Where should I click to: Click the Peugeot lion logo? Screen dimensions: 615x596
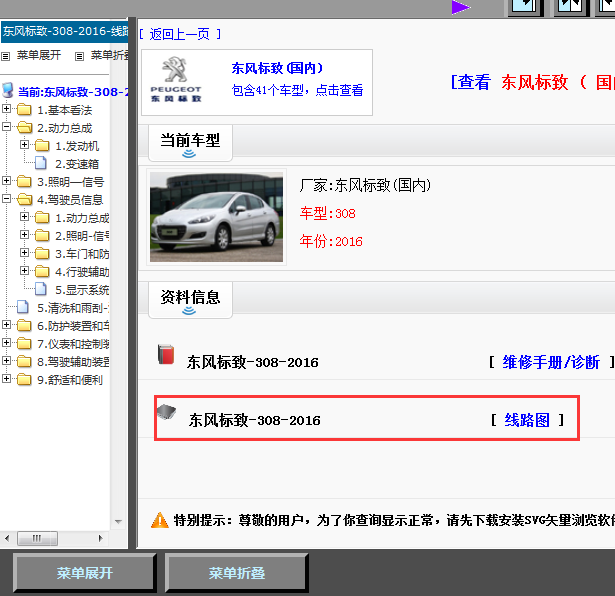[x=175, y=69]
